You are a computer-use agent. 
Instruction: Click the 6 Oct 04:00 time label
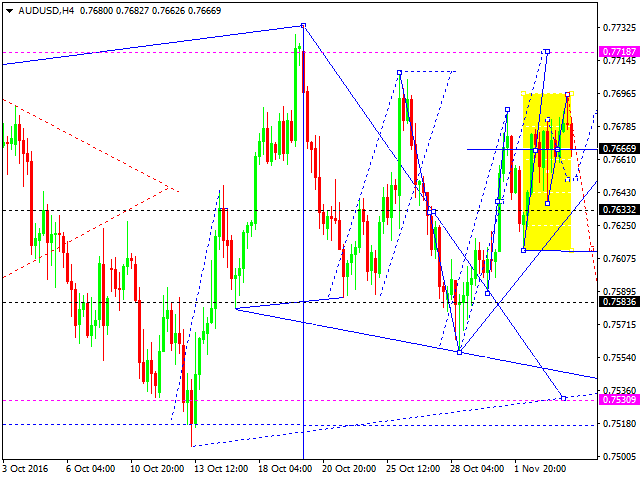[x=91, y=469]
